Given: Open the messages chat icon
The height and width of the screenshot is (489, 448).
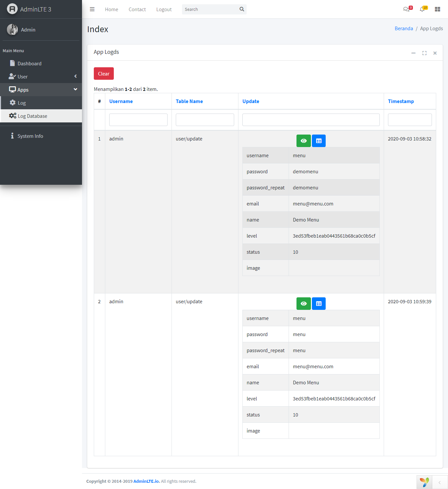Looking at the screenshot, I should tap(406, 9).
